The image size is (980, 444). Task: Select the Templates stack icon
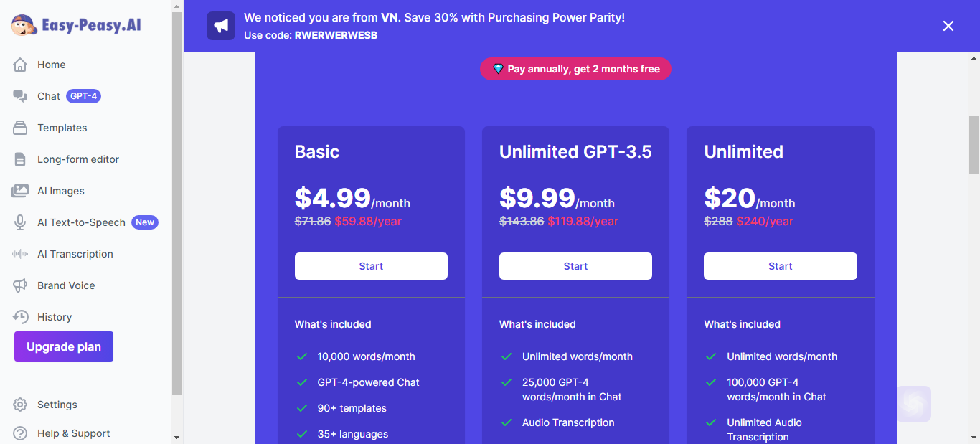[x=20, y=128]
